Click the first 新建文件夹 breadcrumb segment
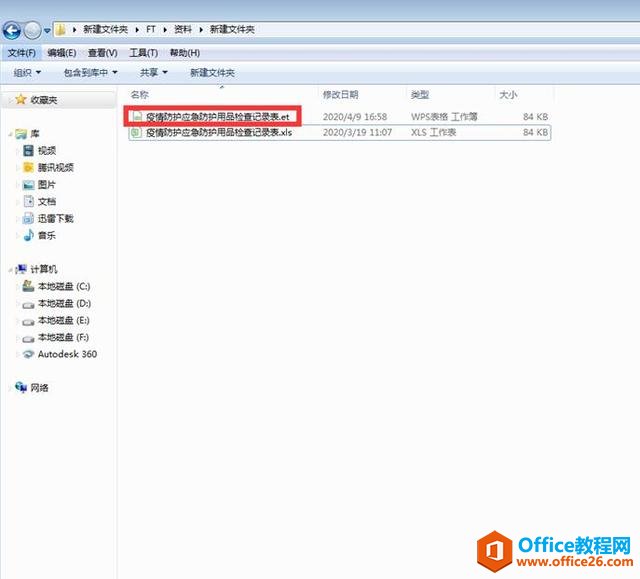 pos(105,29)
